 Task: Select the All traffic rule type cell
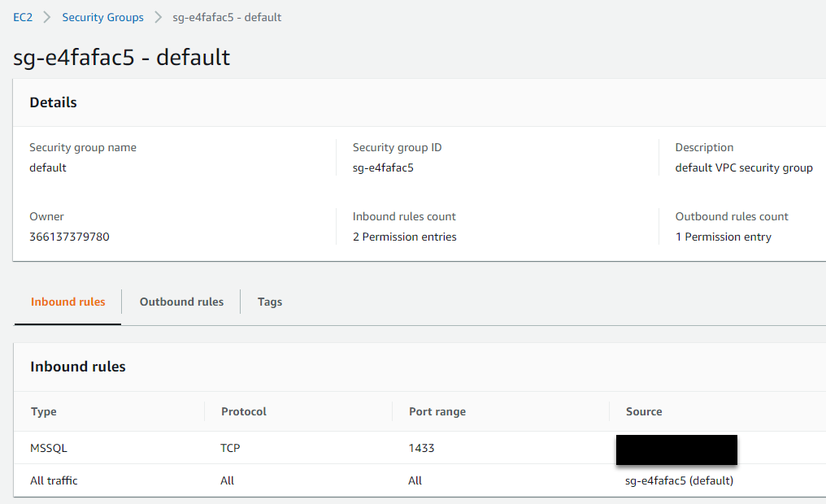click(x=54, y=480)
